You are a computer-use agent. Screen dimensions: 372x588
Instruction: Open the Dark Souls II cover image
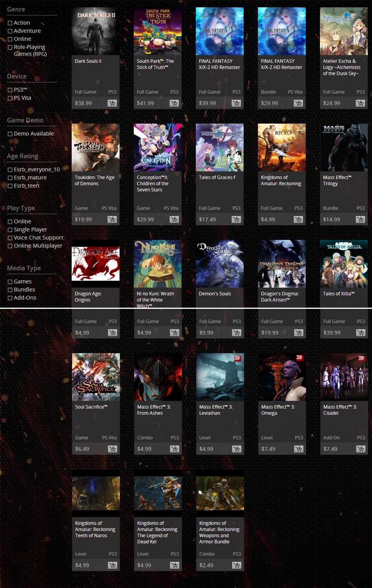click(x=96, y=31)
